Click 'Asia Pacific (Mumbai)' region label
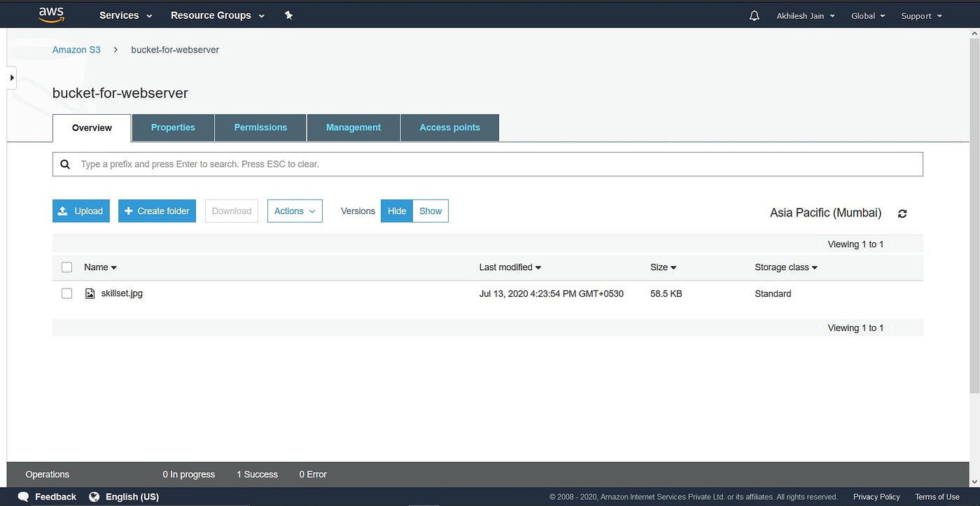The image size is (980, 506). click(825, 213)
